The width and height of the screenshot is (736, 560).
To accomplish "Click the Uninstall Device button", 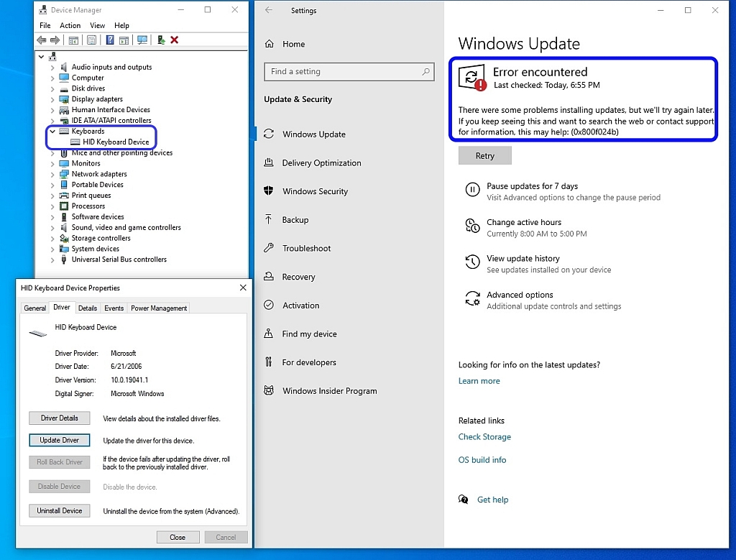I will (60, 510).
